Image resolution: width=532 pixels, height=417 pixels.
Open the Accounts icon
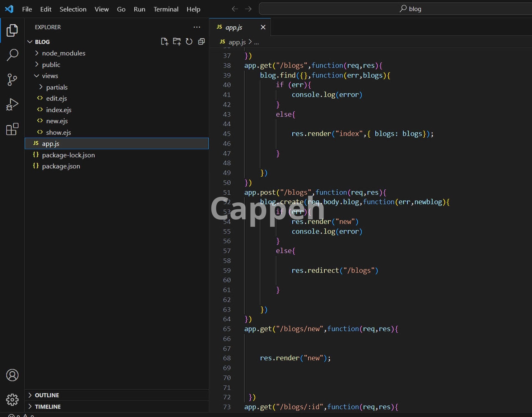click(x=12, y=375)
